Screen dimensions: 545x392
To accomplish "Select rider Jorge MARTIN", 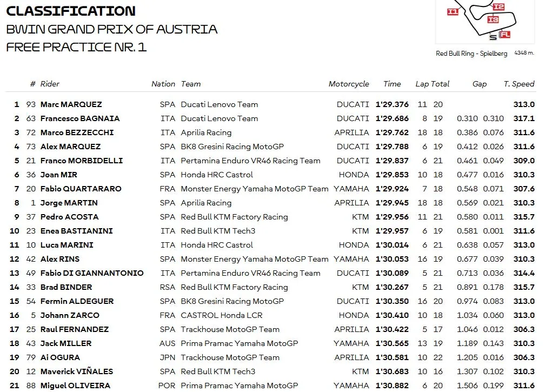I will point(69,203).
